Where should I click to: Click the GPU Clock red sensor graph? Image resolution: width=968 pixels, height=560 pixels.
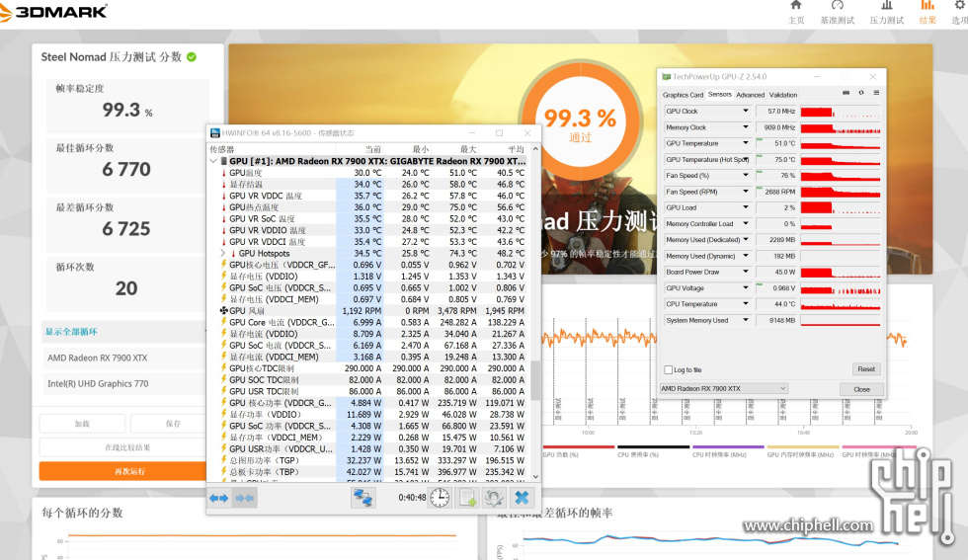[x=841, y=112]
